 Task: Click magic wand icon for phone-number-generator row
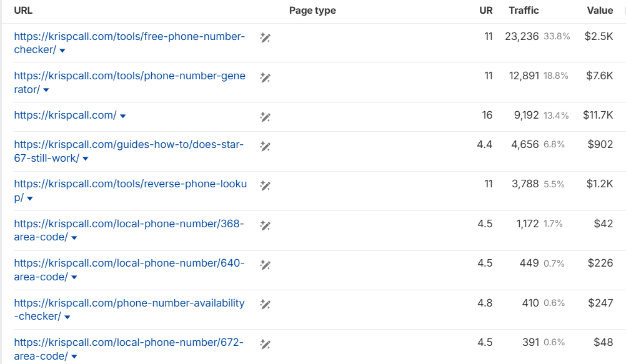pyautogui.click(x=265, y=78)
